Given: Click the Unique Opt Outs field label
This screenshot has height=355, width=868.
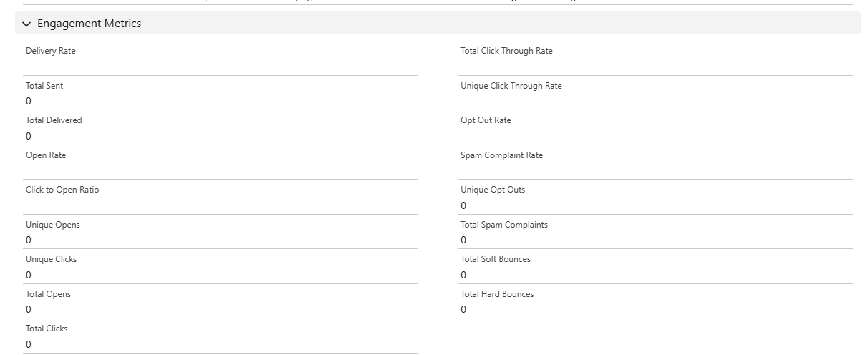Looking at the screenshot, I should coord(492,190).
